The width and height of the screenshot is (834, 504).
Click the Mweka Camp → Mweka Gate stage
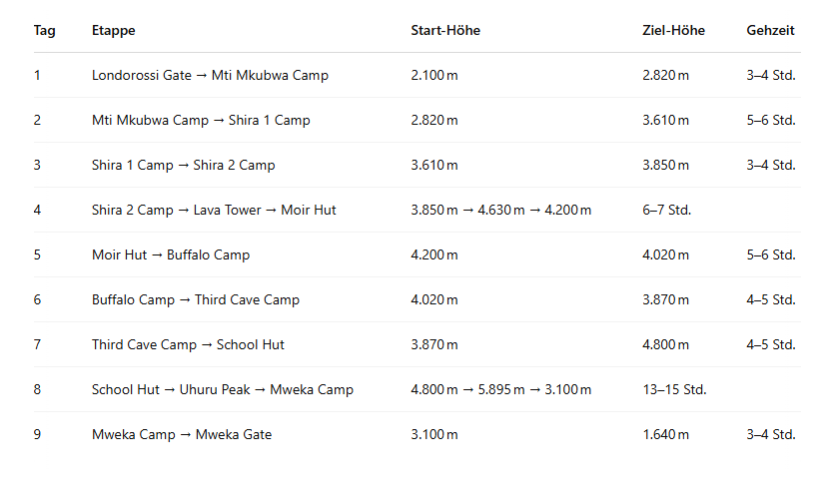point(182,435)
